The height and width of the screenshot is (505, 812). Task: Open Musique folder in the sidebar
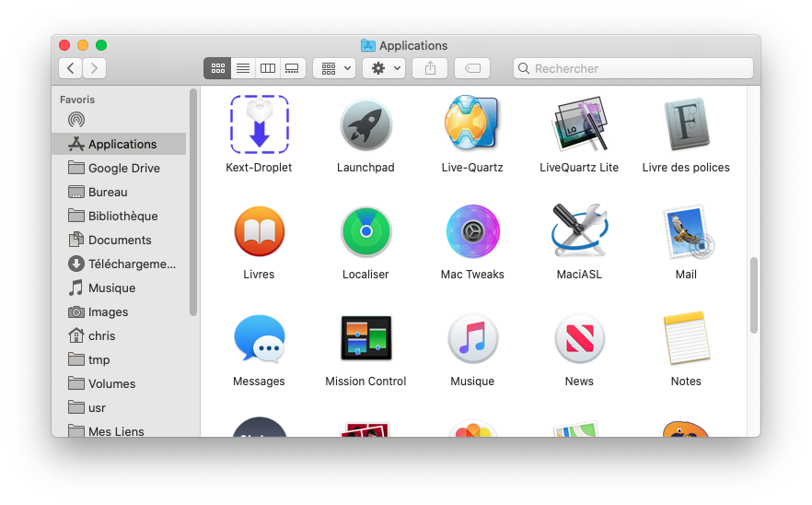tap(119, 288)
